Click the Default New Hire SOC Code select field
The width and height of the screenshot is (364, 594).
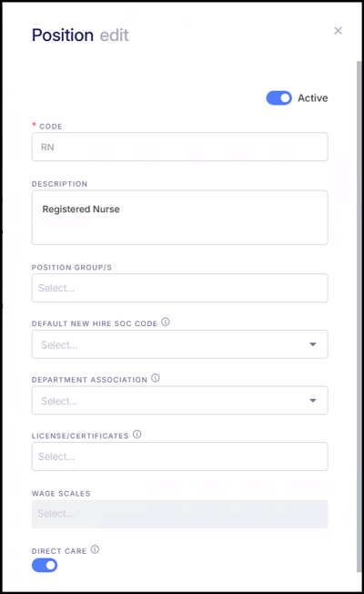[x=180, y=344]
